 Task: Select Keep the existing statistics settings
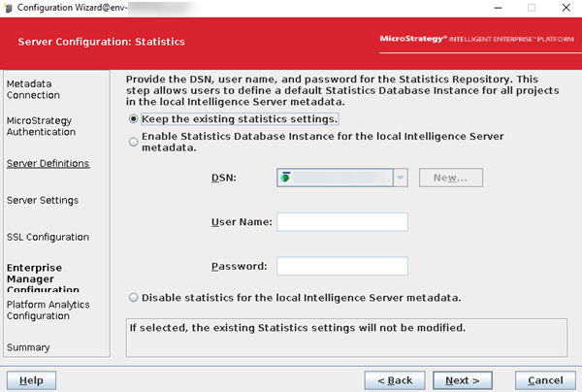pos(134,118)
